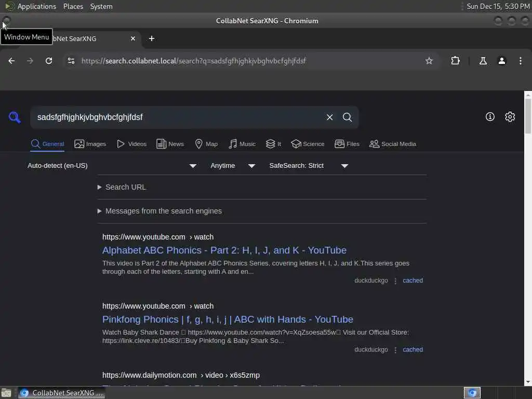Viewport: 532px width, 399px height.
Task: Open the About info icon
Action: (x=490, y=117)
